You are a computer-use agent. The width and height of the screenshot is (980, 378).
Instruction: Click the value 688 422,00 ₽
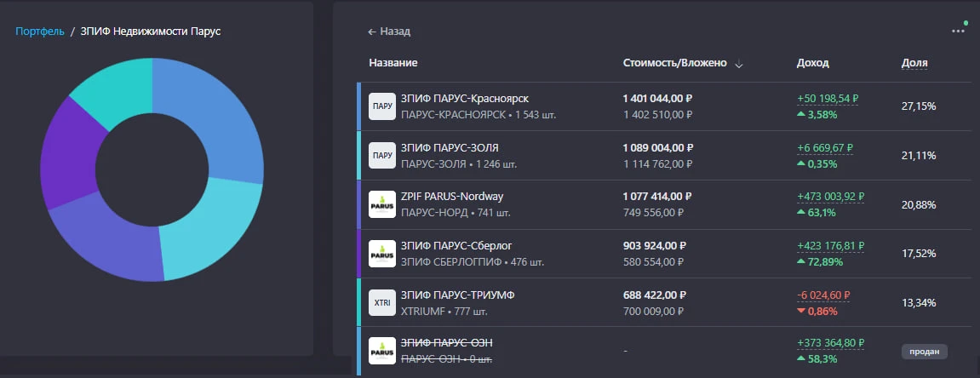[x=655, y=295]
